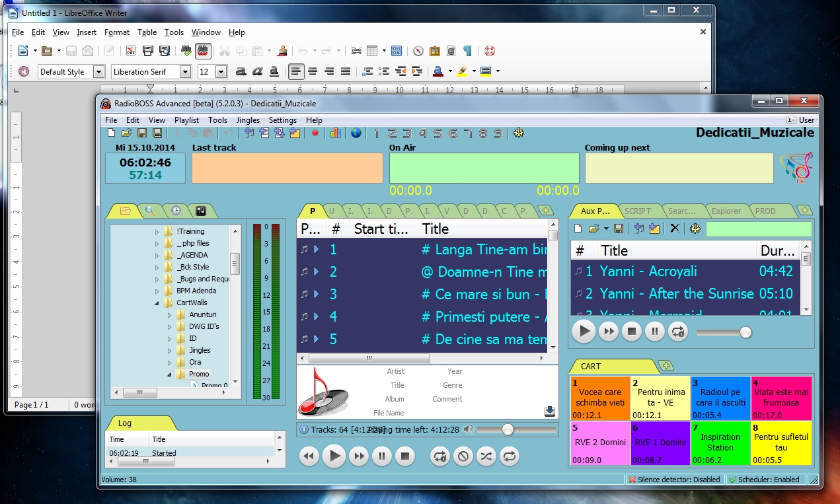This screenshot has width=840, height=504.
Task: Stop main playback with the Stop button
Action: coord(404,456)
